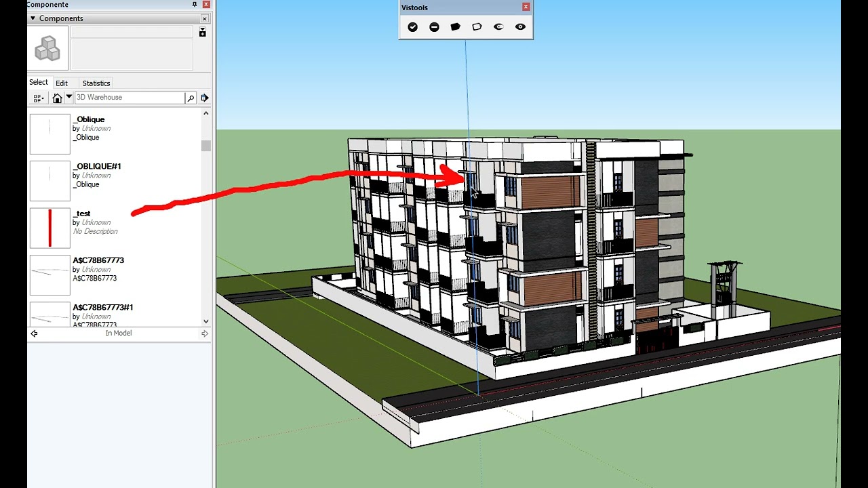Viewport: 868px width, 488px height.
Task: Go back with the left navigation arrow
Action: (x=34, y=333)
